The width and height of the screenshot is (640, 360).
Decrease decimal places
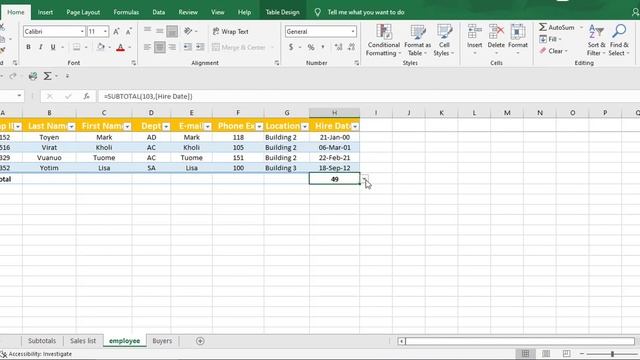[x=351, y=47]
